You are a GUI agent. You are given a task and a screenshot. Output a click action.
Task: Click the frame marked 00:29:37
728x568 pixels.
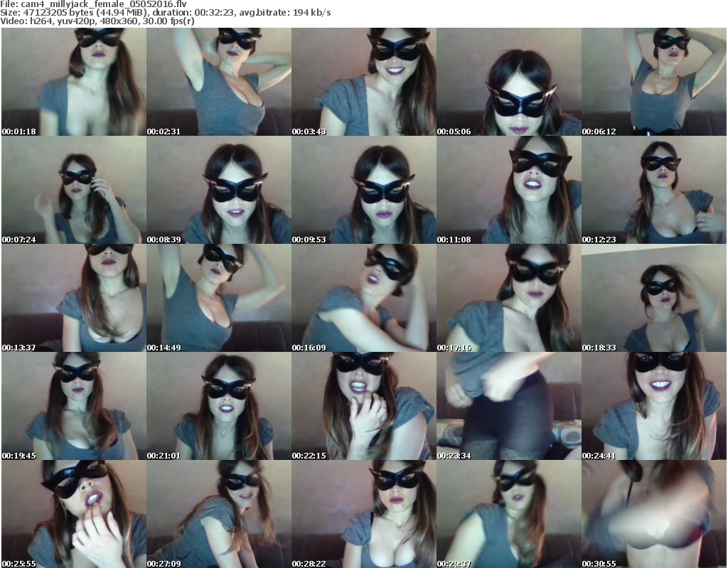[509, 514]
